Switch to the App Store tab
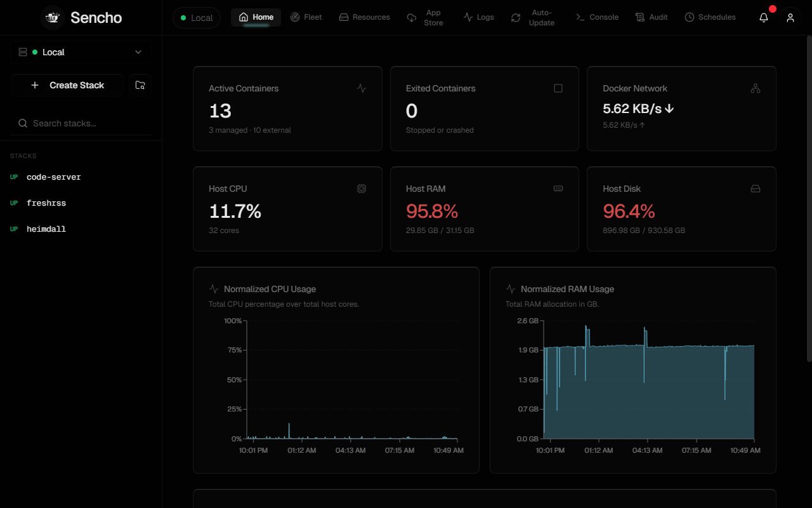This screenshot has height=508, width=812. 425,18
